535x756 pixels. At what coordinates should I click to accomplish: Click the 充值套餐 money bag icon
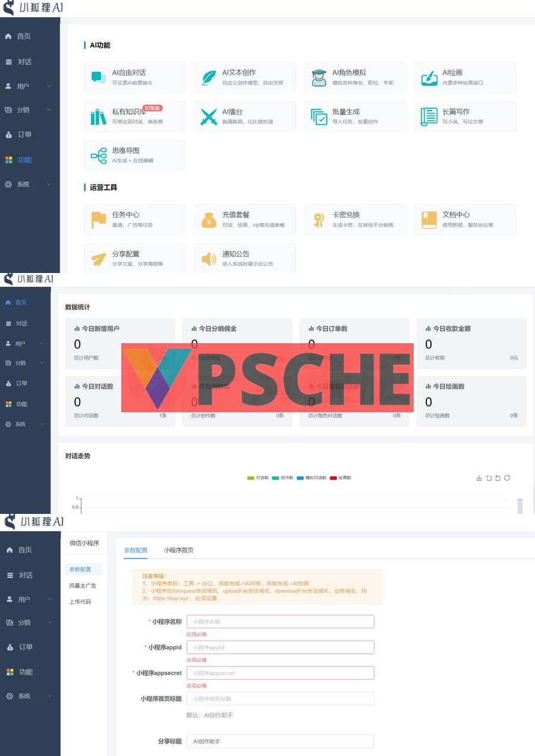[209, 219]
